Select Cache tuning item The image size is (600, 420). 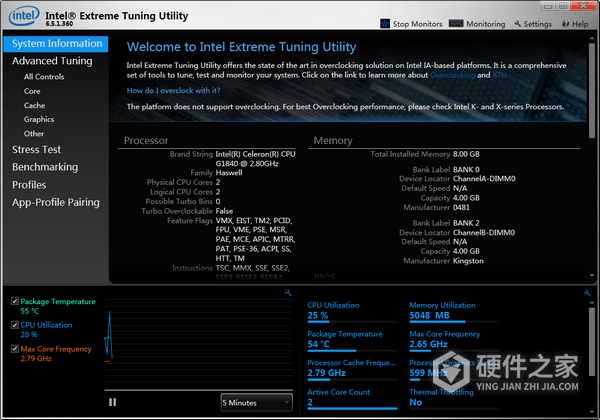click(34, 105)
